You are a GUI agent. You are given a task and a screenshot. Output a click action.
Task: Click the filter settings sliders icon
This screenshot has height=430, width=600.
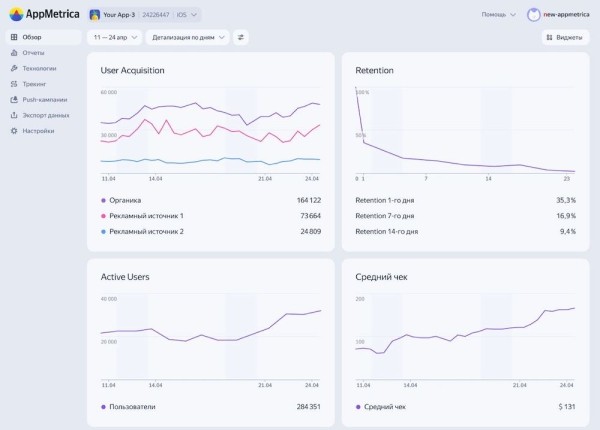(241, 37)
